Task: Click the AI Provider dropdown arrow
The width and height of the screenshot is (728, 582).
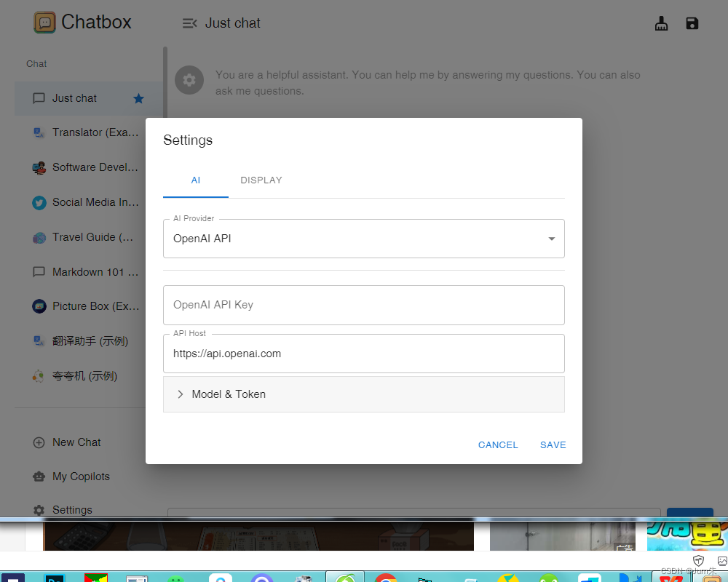Action: [x=552, y=239]
